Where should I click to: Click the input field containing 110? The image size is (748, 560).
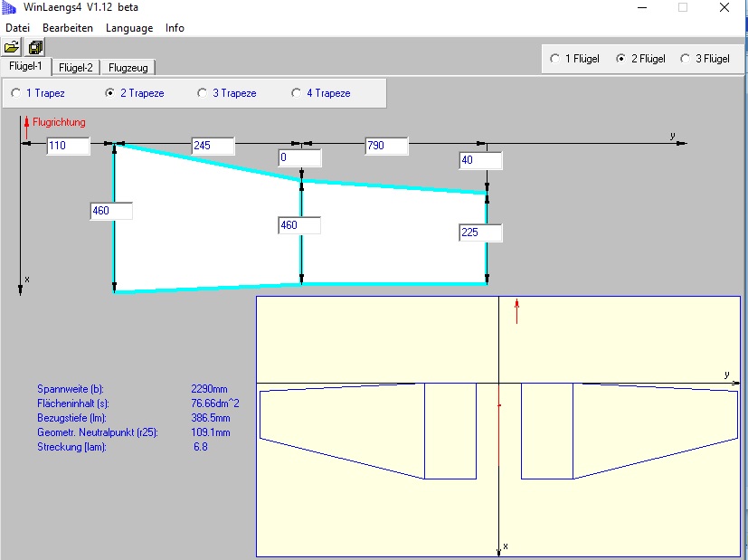pyautogui.click(x=69, y=146)
